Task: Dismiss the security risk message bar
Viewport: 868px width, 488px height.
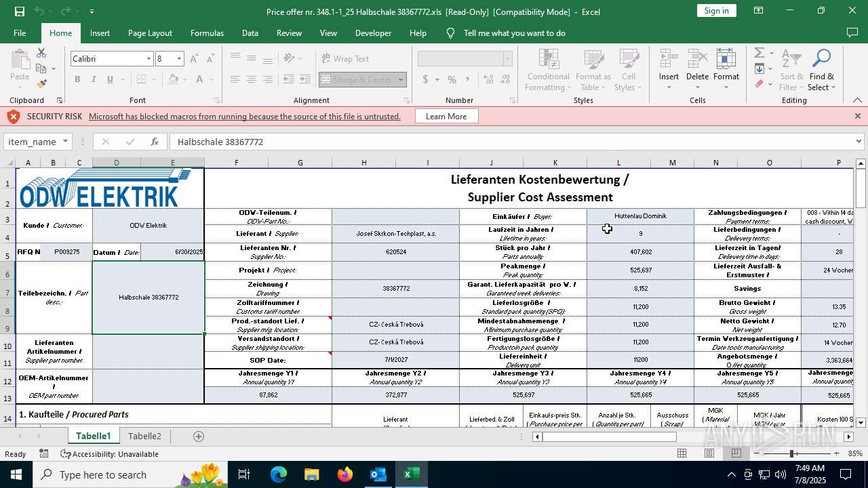Action: pos(857,116)
